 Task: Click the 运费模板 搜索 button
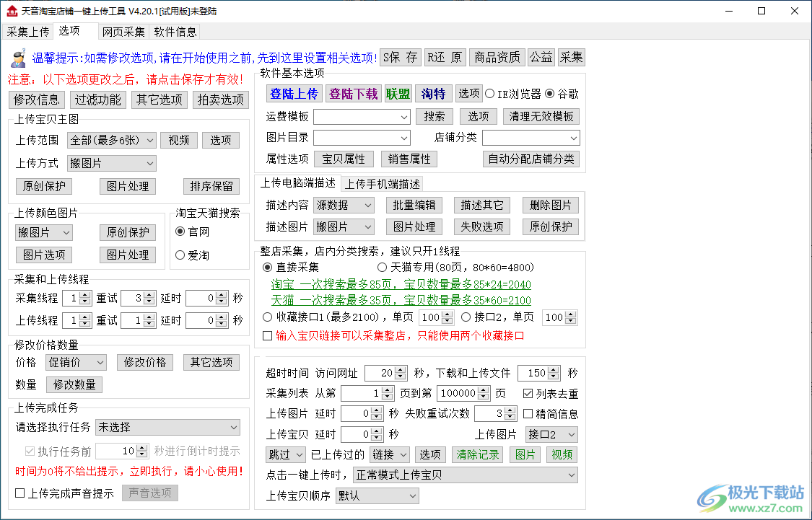click(x=434, y=116)
